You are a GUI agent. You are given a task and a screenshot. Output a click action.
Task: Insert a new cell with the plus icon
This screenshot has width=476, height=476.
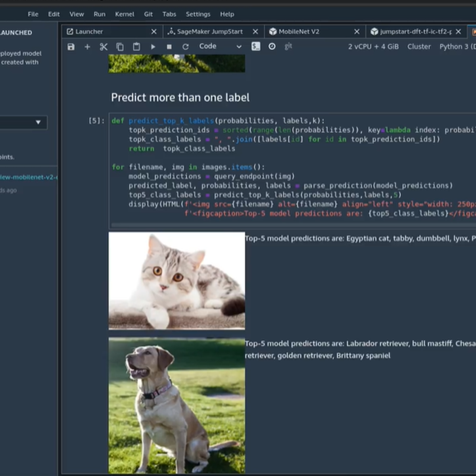coord(87,47)
